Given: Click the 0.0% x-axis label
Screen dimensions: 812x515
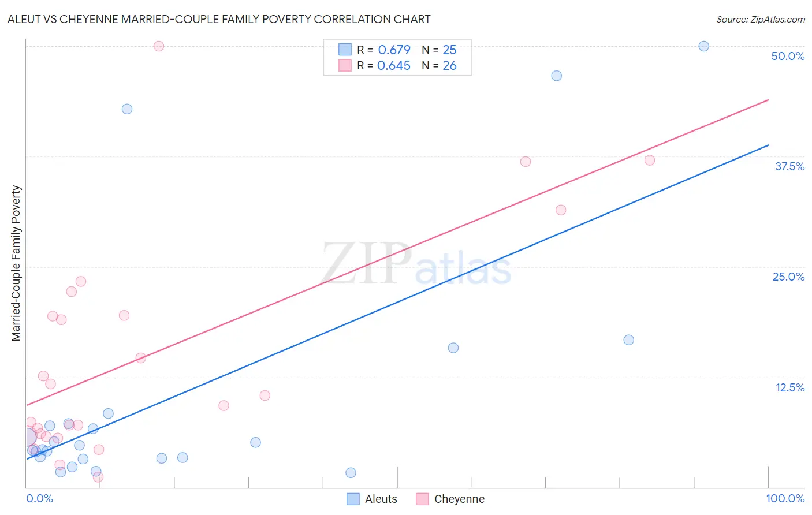Looking at the screenshot, I should point(39,498).
